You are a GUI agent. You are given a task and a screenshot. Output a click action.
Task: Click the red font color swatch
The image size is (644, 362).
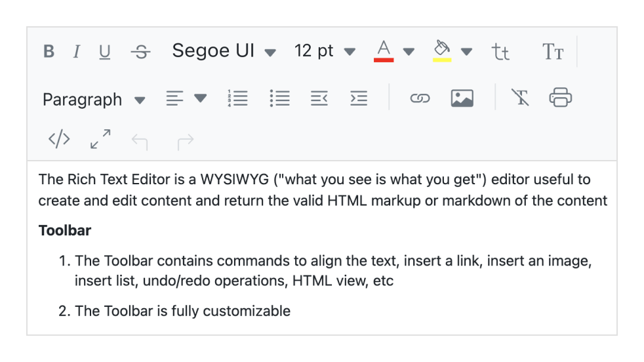384,51
